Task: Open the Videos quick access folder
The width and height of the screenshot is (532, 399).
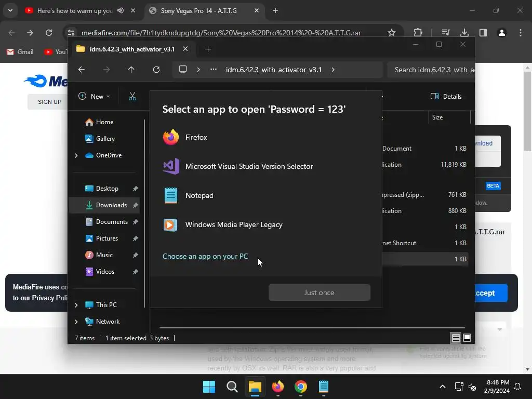Action: pyautogui.click(x=100, y=272)
